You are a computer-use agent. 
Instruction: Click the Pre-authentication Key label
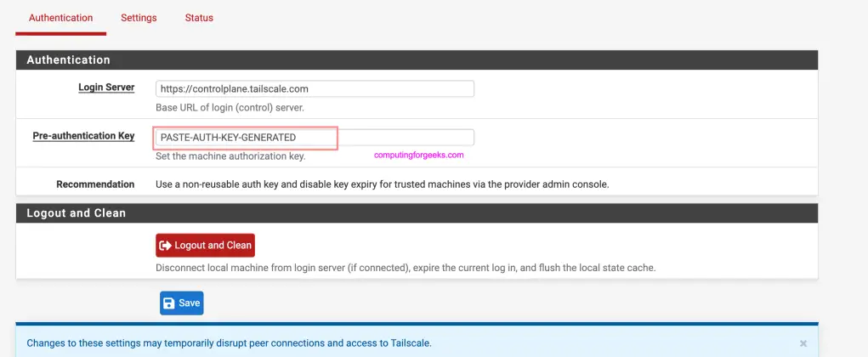83,136
